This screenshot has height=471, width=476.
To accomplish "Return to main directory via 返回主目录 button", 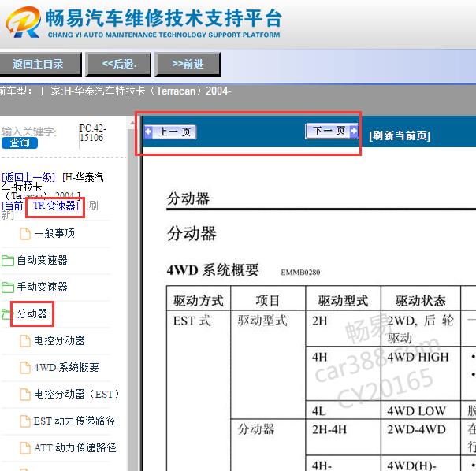I will click(x=40, y=64).
